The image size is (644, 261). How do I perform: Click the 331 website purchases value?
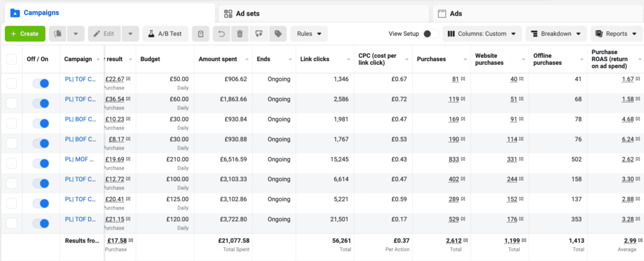click(x=512, y=159)
